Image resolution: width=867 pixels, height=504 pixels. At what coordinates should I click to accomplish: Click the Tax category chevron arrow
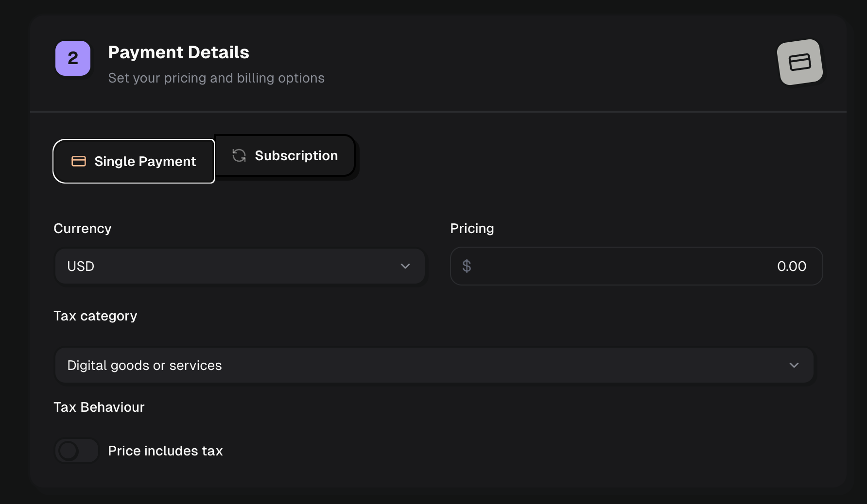click(794, 365)
